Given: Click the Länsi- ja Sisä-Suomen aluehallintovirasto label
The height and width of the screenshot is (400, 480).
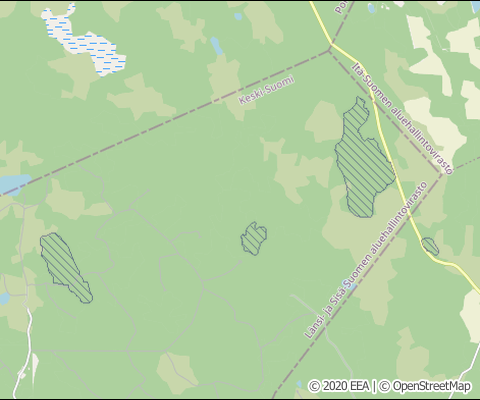Looking at the screenshot, I should tap(366, 260).
